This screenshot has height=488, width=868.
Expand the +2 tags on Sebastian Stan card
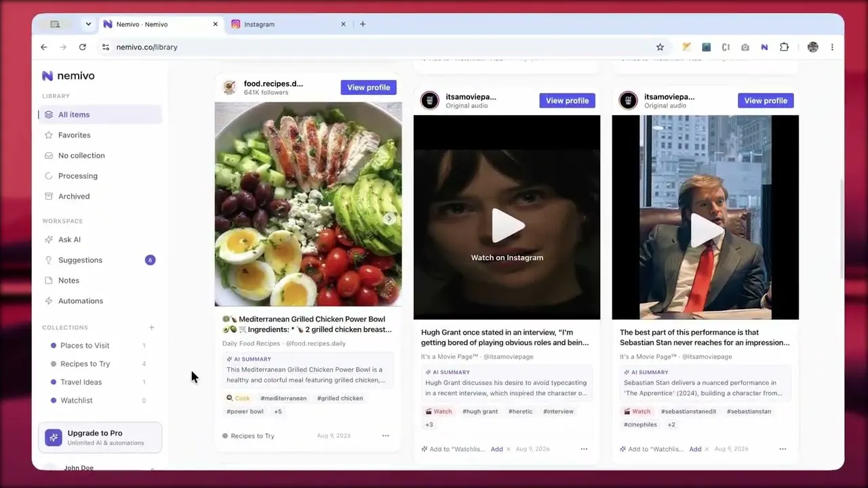(671, 424)
